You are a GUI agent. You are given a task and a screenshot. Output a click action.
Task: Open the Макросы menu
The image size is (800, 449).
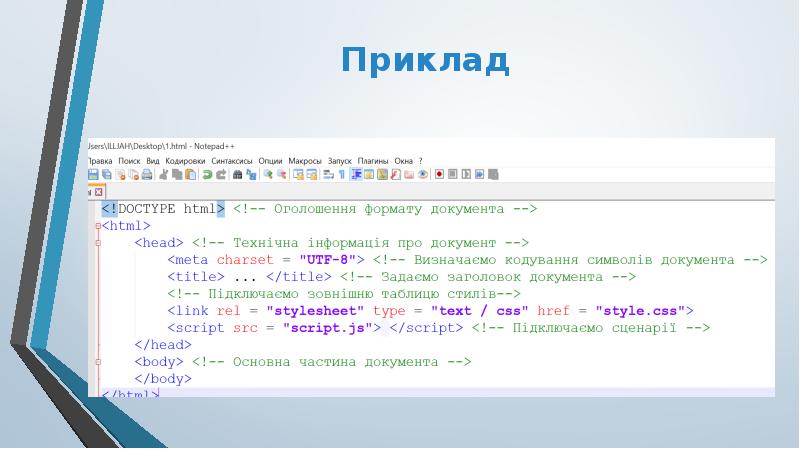pyautogui.click(x=305, y=161)
